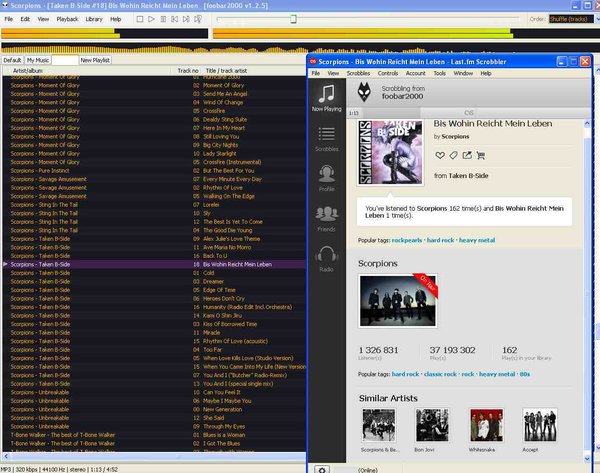Open the Profile sidebar section
The height and width of the screenshot is (473, 600).
326,179
